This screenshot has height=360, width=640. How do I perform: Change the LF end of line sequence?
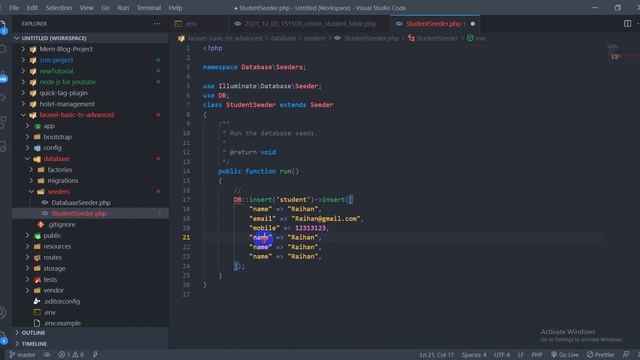pyautogui.click(x=520, y=355)
